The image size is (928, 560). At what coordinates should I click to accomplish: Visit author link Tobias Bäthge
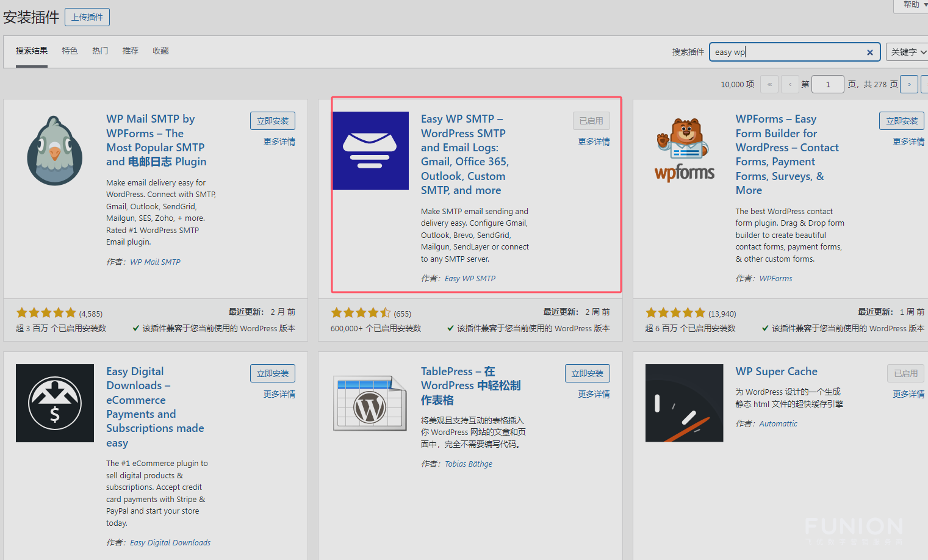[x=469, y=464]
